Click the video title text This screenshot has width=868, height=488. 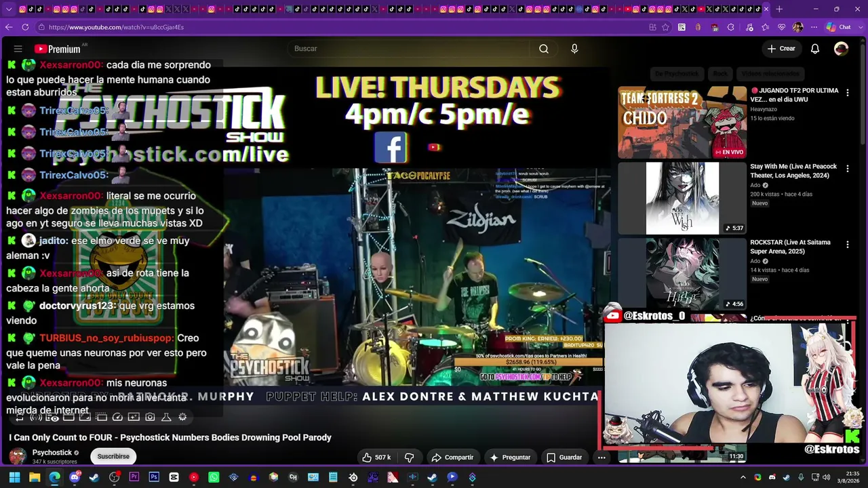click(170, 438)
